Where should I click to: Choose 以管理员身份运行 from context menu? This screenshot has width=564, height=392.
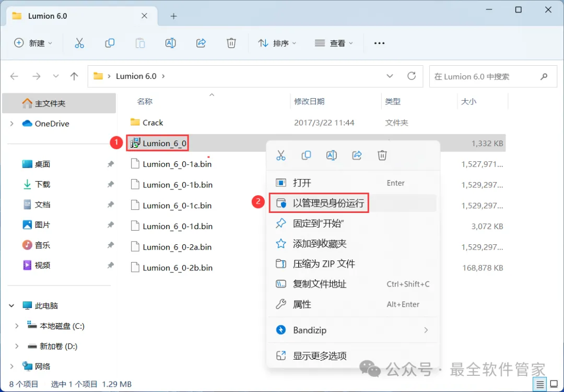pyautogui.click(x=353, y=203)
